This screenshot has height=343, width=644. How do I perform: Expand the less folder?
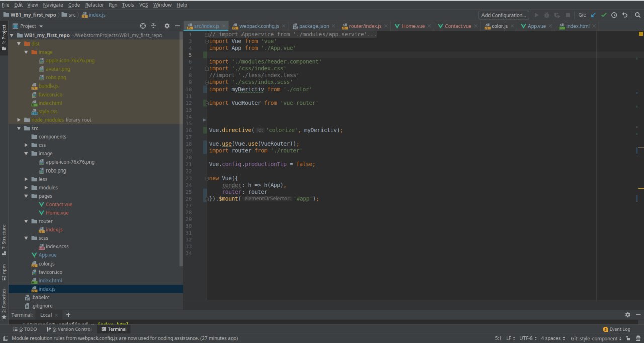click(26, 179)
